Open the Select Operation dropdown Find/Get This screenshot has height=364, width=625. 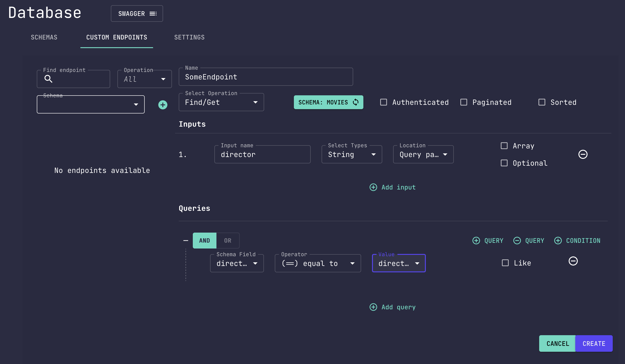(221, 102)
